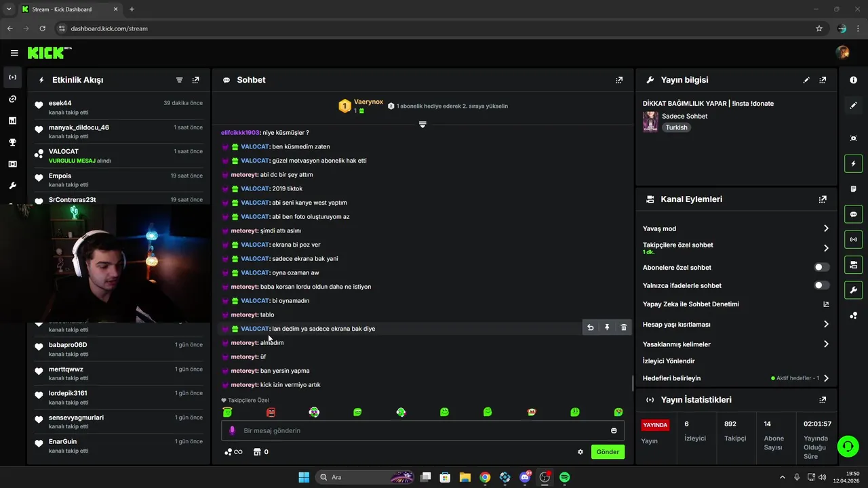Bookmark this page with the star icon
The height and width of the screenshot is (488, 868).
819,28
